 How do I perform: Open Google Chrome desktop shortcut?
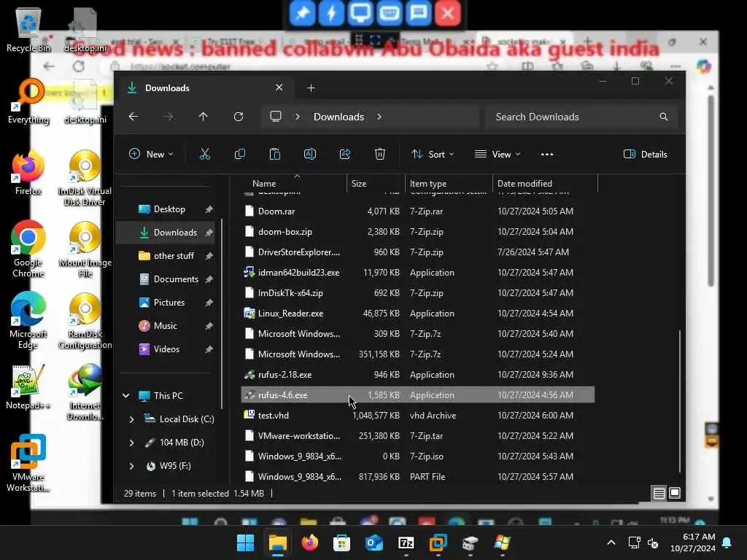pos(28,249)
